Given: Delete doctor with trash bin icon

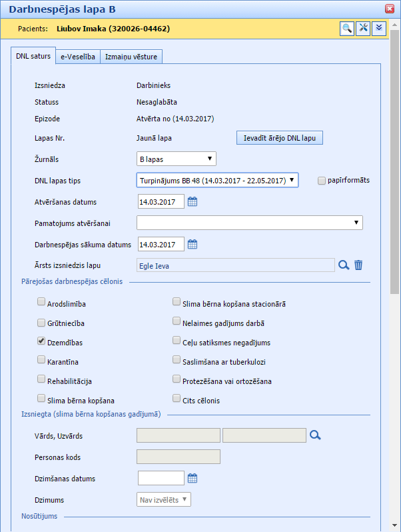Looking at the screenshot, I should click(x=358, y=265).
